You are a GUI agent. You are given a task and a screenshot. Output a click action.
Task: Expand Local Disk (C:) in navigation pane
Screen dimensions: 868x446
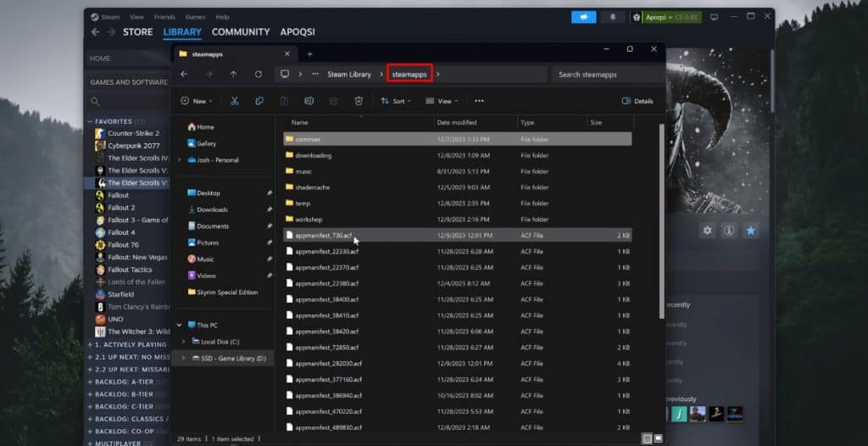pyautogui.click(x=183, y=342)
